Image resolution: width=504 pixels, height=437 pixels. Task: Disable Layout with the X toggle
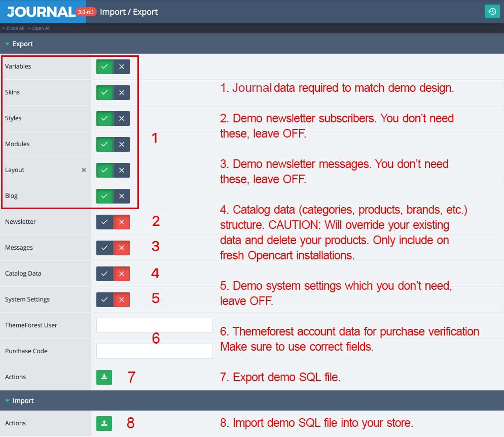122,170
